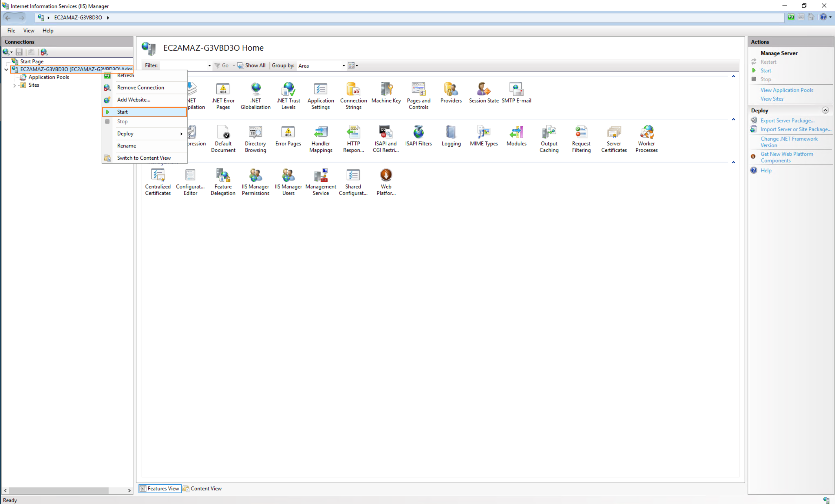Open Handler Mappings feature icon

pyautogui.click(x=321, y=139)
